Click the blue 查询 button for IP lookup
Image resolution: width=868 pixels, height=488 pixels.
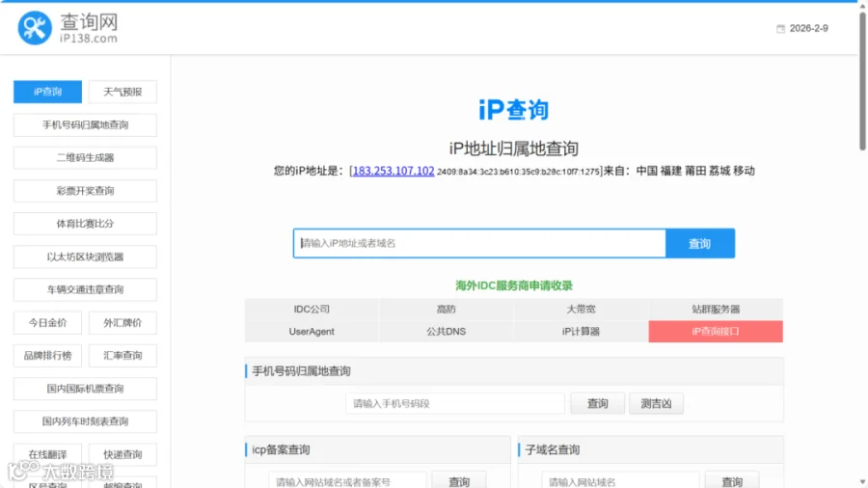[x=700, y=243]
